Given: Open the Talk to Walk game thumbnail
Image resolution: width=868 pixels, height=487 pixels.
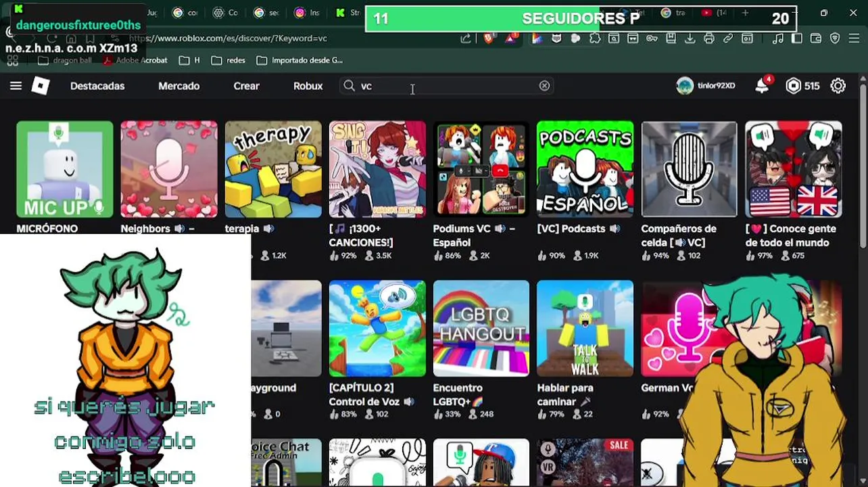Looking at the screenshot, I should point(585,328).
